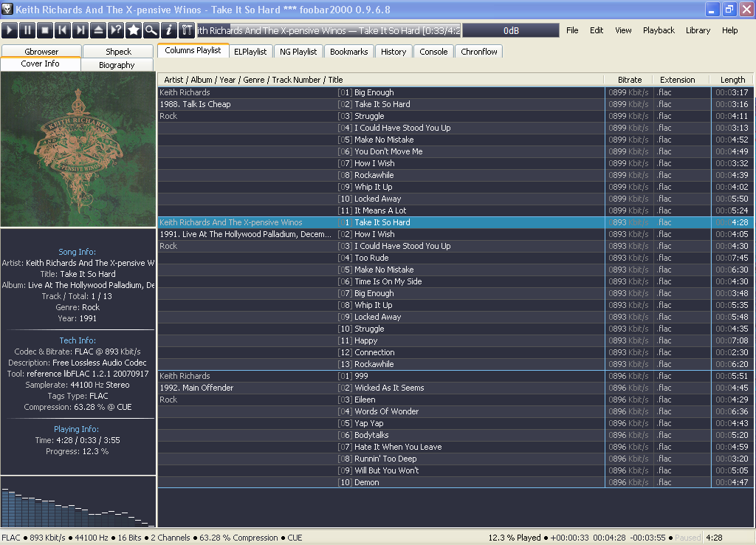Select the Columns Playlist tab
This screenshot has height=545, width=756.
[x=193, y=50]
